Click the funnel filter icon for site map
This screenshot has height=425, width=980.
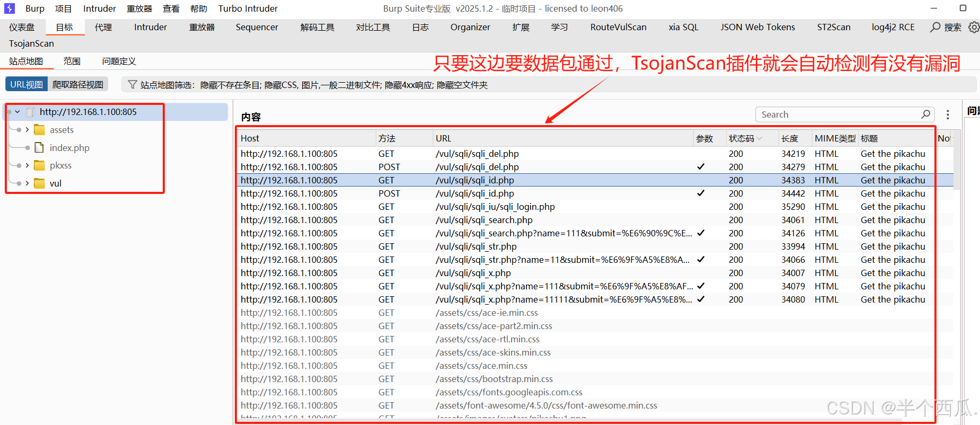point(133,85)
